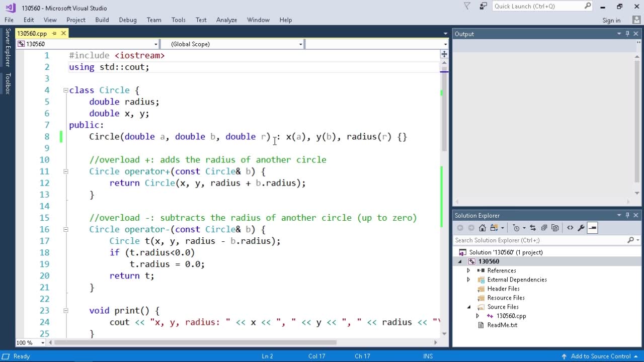Click the notifications flag icon

467,7
